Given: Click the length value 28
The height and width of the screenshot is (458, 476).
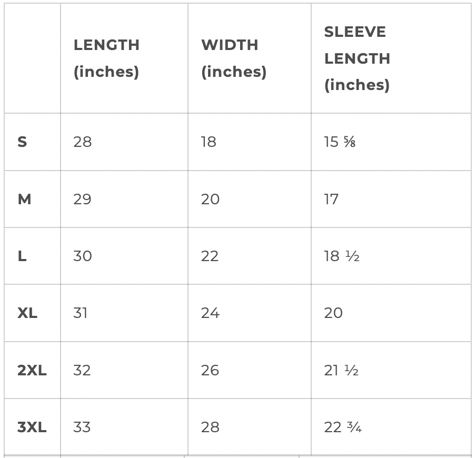Looking at the screenshot, I should pyautogui.click(x=83, y=142).
